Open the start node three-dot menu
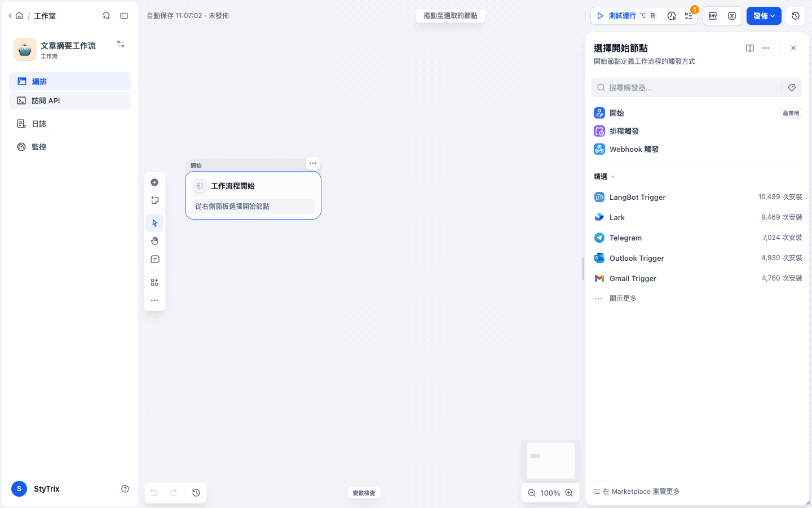Viewport: 812px width, 508px height. click(x=313, y=163)
